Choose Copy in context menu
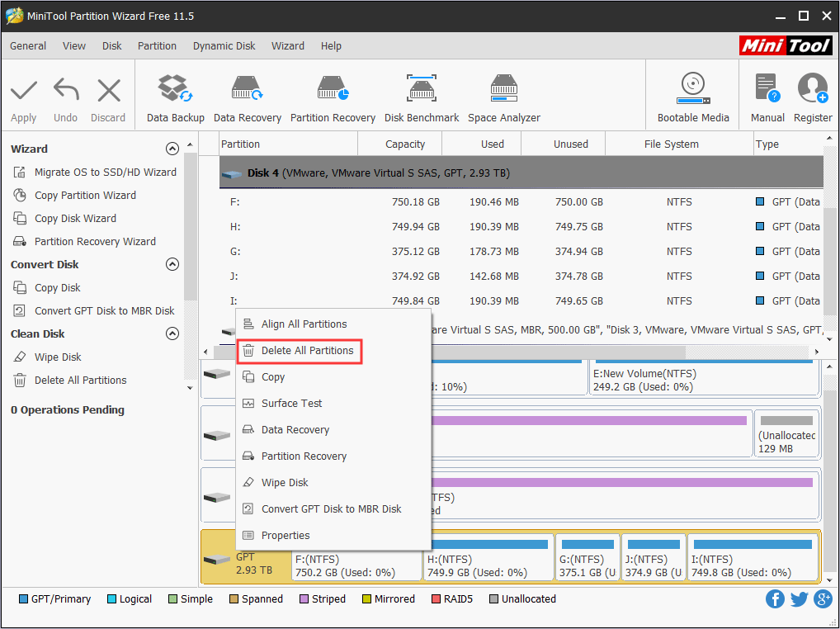This screenshot has height=629, width=840. pyautogui.click(x=333, y=377)
